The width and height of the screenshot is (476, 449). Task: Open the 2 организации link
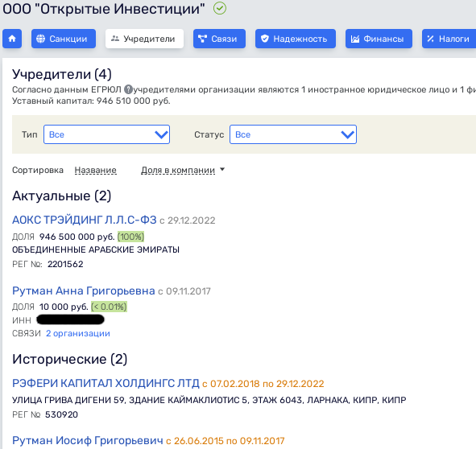[x=78, y=333]
